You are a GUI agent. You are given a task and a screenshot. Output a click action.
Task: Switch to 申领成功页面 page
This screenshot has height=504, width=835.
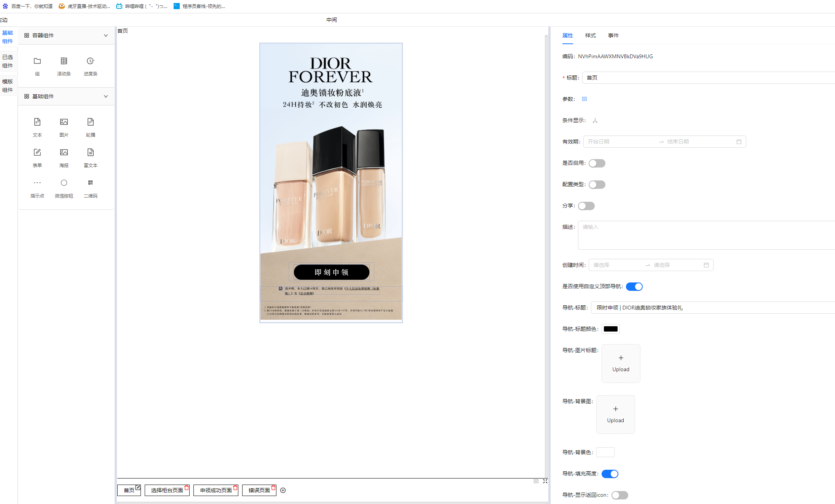click(x=216, y=490)
